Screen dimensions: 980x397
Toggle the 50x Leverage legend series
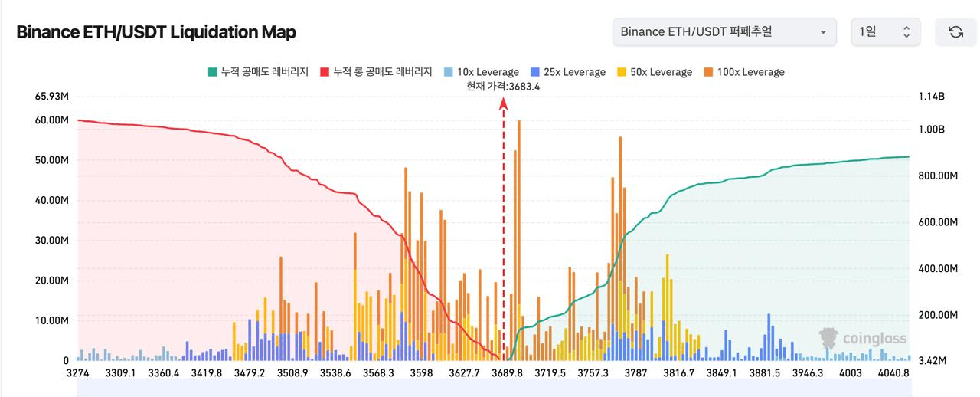(655, 72)
